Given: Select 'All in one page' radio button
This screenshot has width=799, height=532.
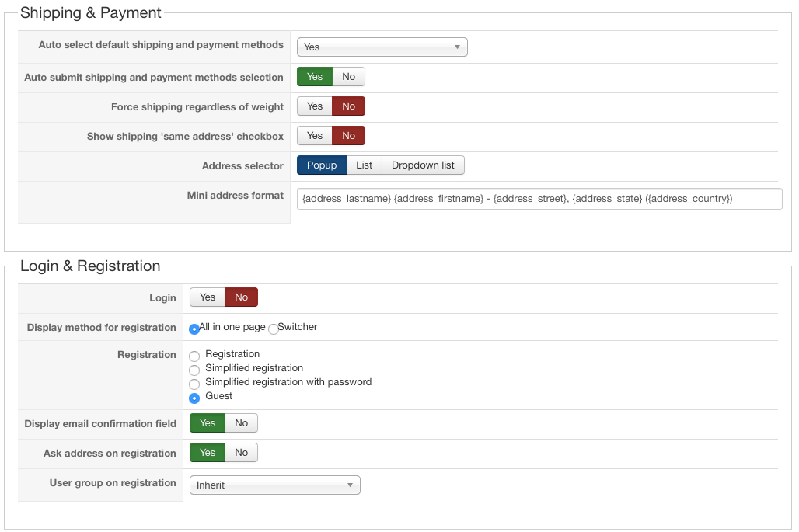Looking at the screenshot, I should 194,329.
